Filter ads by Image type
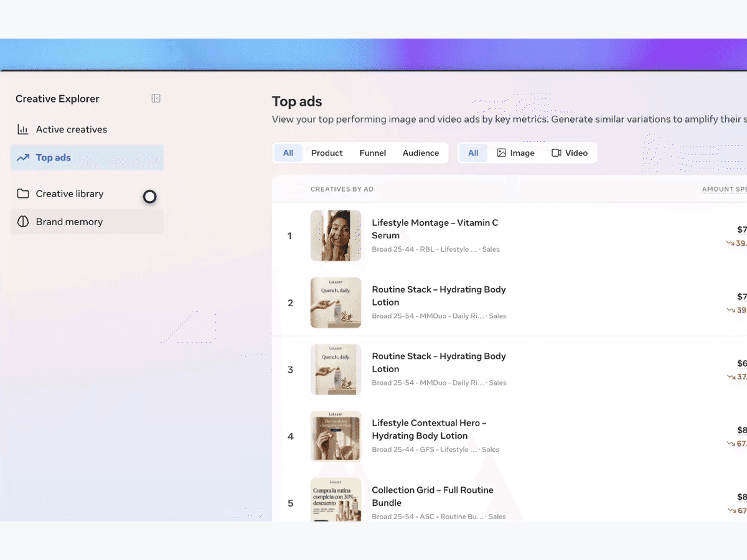This screenshot has width=747, height=560. point(515,153)
